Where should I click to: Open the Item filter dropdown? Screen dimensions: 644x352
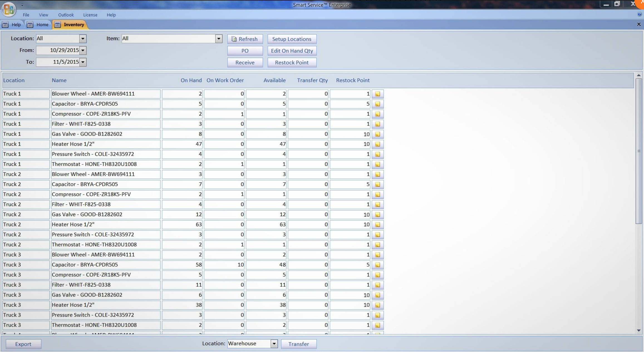tap(219, 39)
